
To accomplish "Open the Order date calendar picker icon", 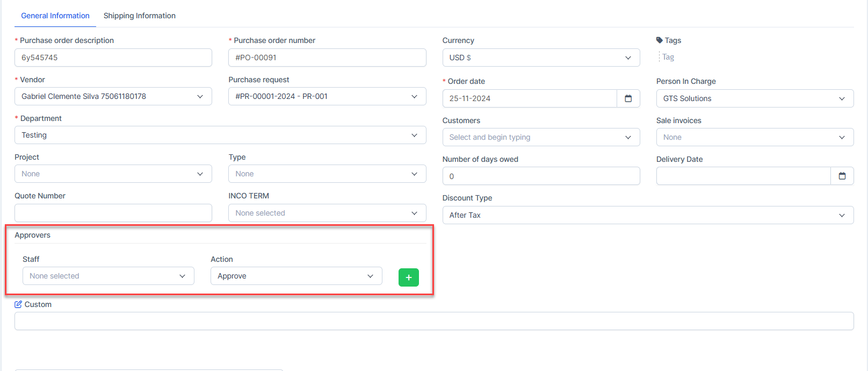I will pos(628,98).
